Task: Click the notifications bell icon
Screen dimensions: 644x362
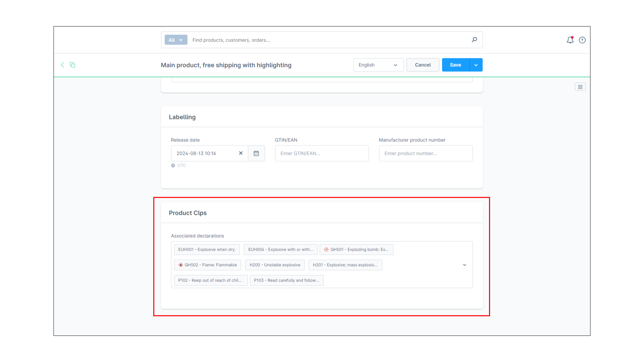Action: tap(570, 40)
